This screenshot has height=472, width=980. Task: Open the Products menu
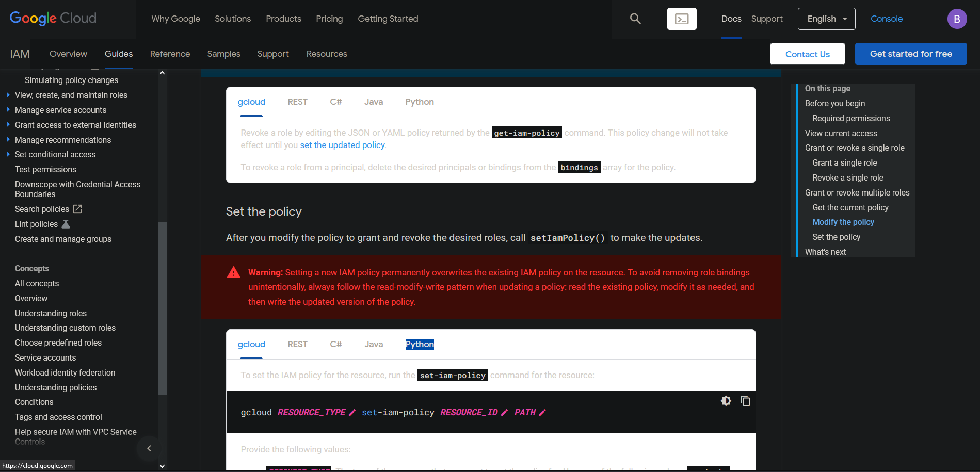[x=283, y=19]
